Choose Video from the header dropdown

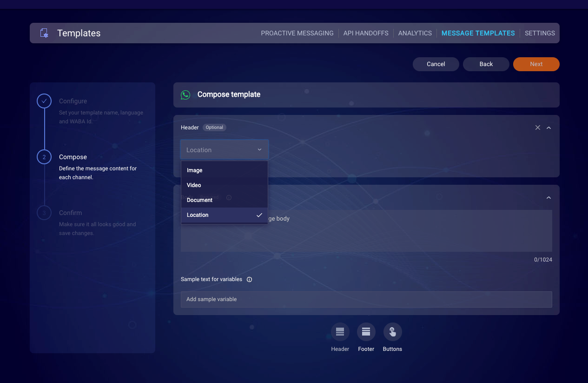[225, 185]
